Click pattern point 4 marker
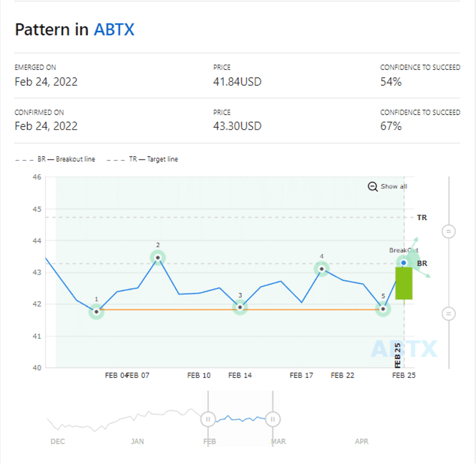This screenshot has height=464, width=476. click(322, 268)
